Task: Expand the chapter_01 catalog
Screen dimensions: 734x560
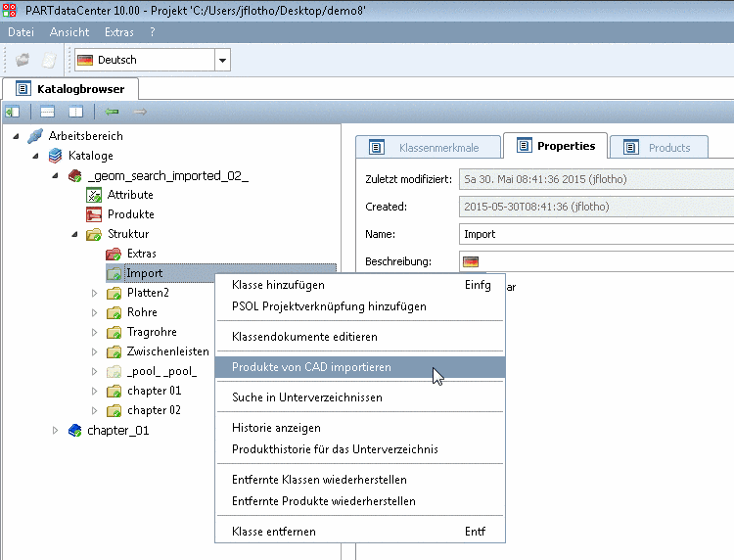Action: click(55, 431)
